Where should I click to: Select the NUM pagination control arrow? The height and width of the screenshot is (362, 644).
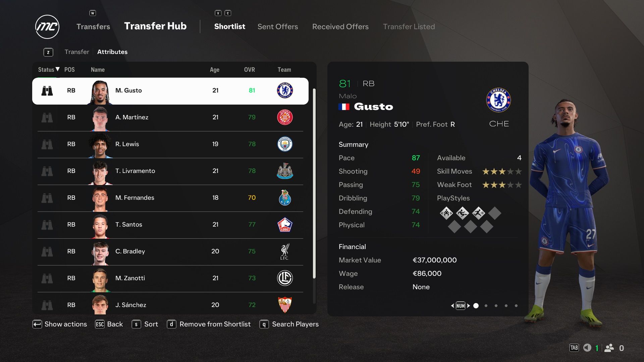point(468,305)
